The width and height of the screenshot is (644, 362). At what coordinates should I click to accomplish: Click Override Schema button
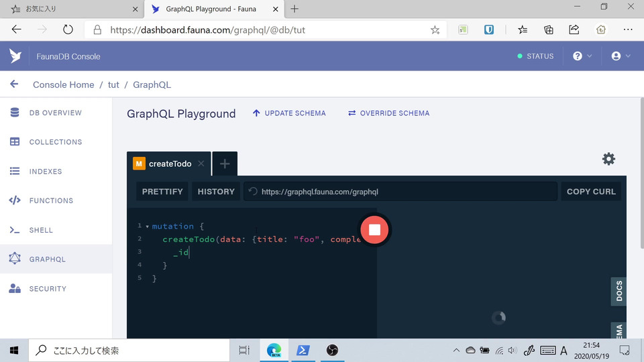(388, 113)
